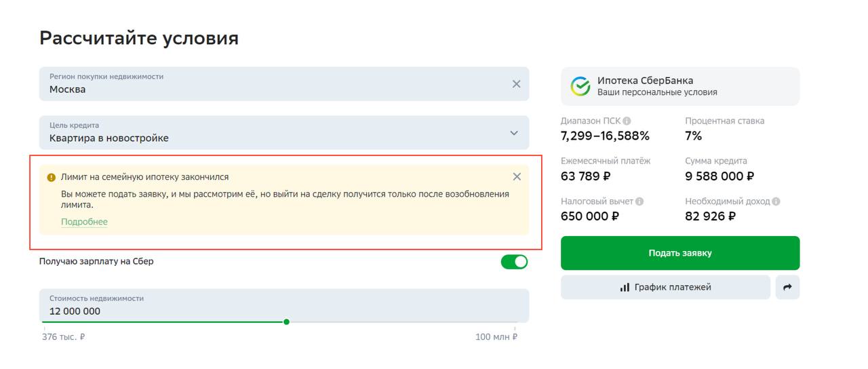Click the Ипотека СберБанка conditions card
The image size is (868, 369).
tap(679, 86)
